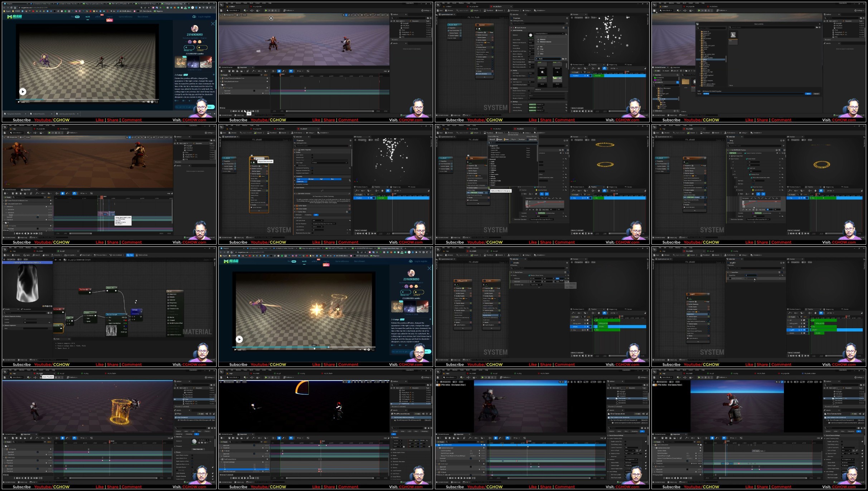Click back arrow beside Material Graph breadcrumb

point(55,260)
